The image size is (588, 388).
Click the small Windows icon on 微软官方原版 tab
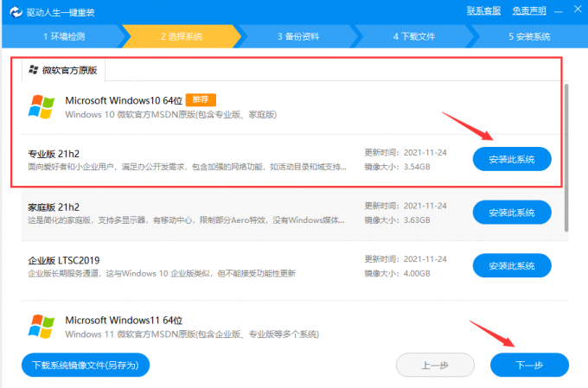(33, 69)
